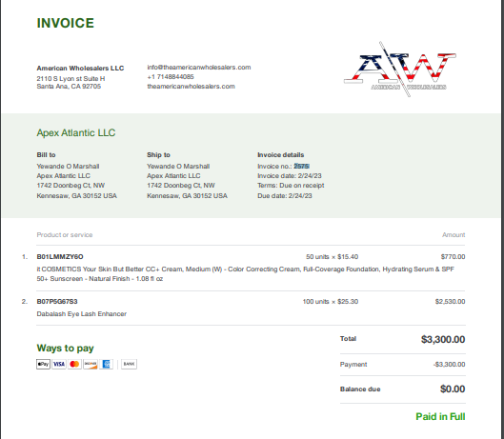Click the $2,530.00 line amount
The width and height of the screenshot is (504, 439).
(450, 302)
